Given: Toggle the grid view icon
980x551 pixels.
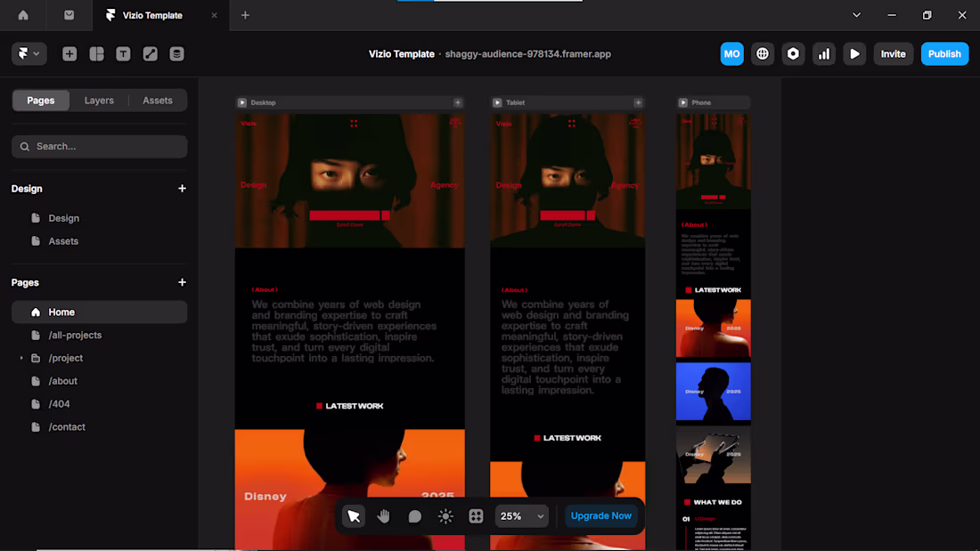Looking at the screenshot, I should (x=476, y=515).
